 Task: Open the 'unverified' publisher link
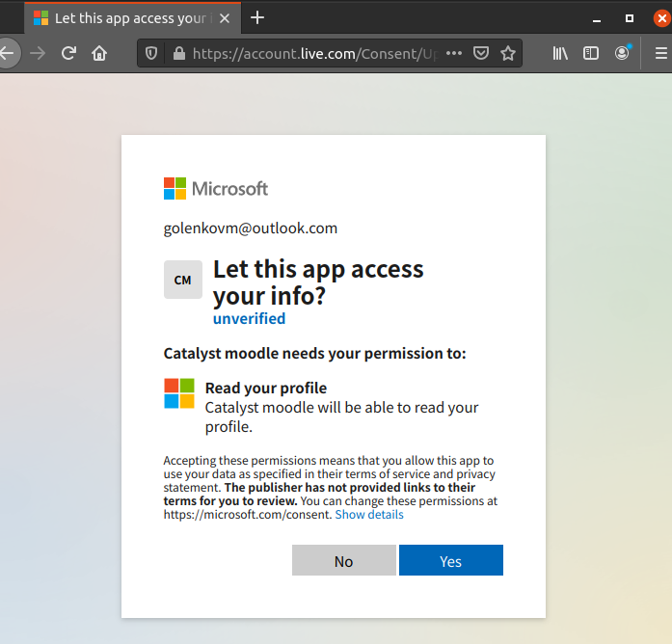coord(249,319)
